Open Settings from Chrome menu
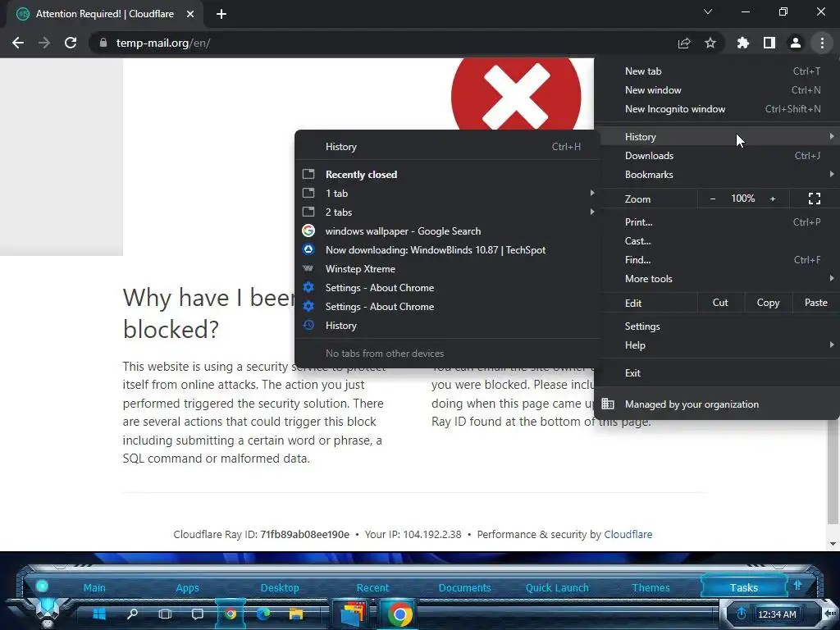Viewport: 840px width, 630px height. point(717,326)
